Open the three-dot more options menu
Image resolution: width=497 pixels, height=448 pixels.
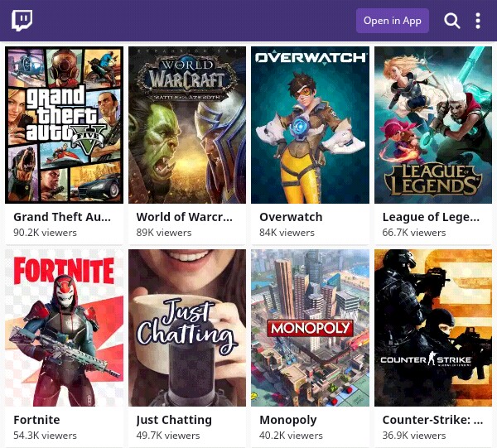478,21
